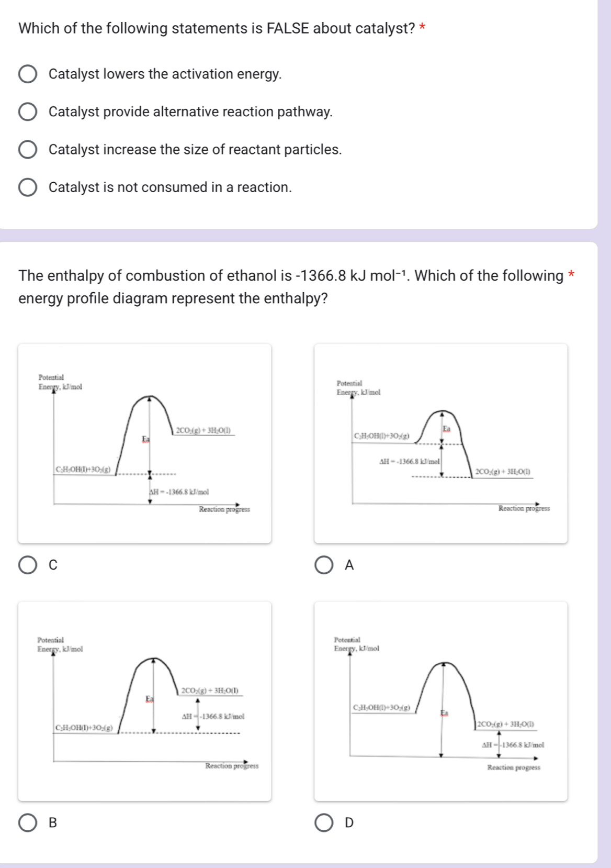
Task: Select answer option C
Action: (29, 564)
